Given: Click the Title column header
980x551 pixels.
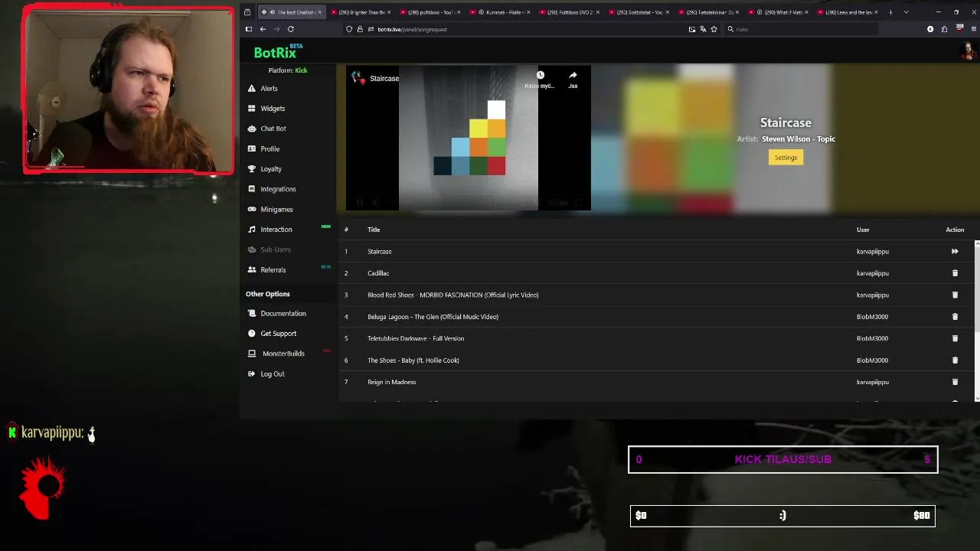Looking at the screenshot, I should (x=374, y=230).
